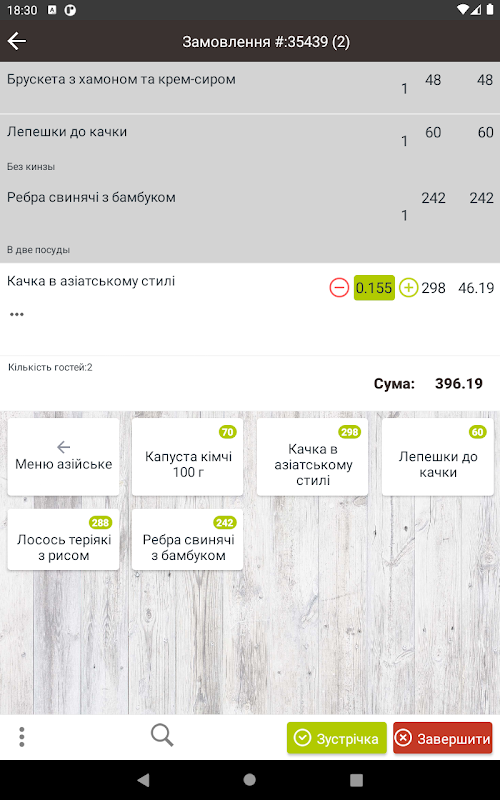
Task: Tap the В две посуды comment
Action: pos(38,250)
